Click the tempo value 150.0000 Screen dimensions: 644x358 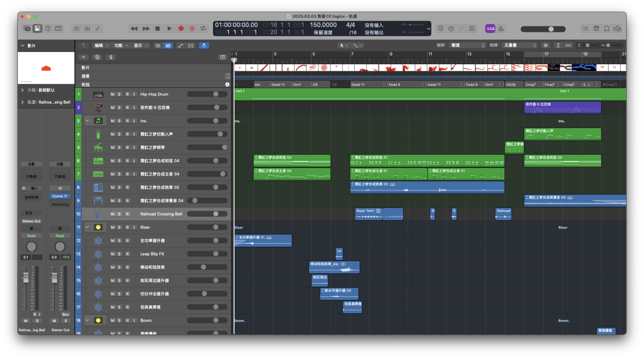(x=323, y=25)
